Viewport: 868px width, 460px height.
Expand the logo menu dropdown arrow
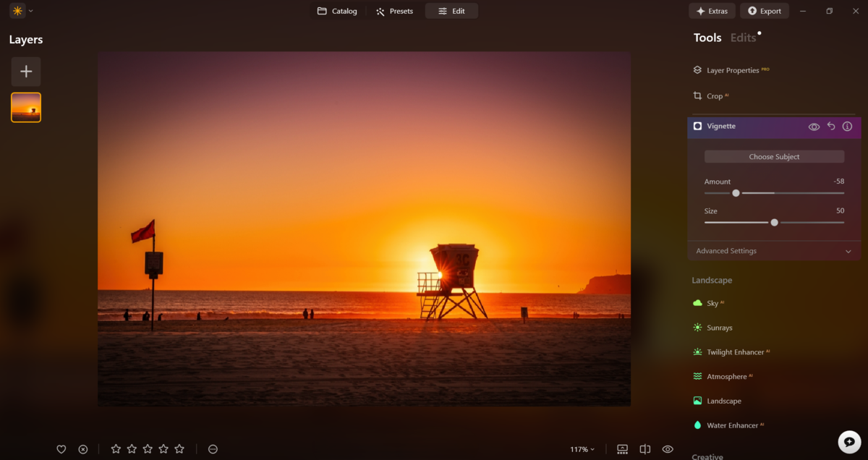pos(30,11)
